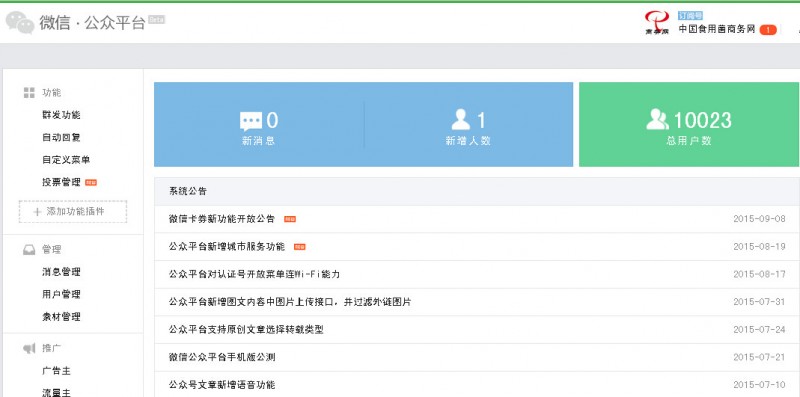Open the account avatar logo in the header
Viewport: 800px width, 397px height.
click(657, 23)
